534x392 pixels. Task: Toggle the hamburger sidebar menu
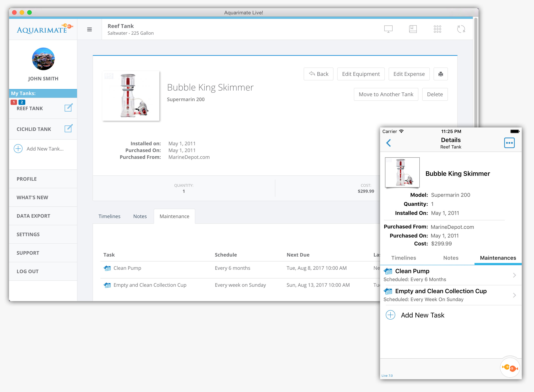point(89,29)
